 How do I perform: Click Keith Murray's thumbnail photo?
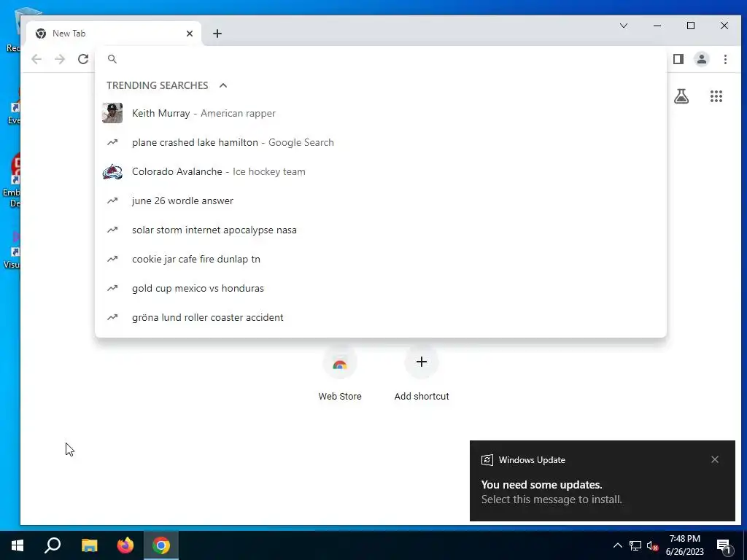pyautogui.click(x=112, y=113)
